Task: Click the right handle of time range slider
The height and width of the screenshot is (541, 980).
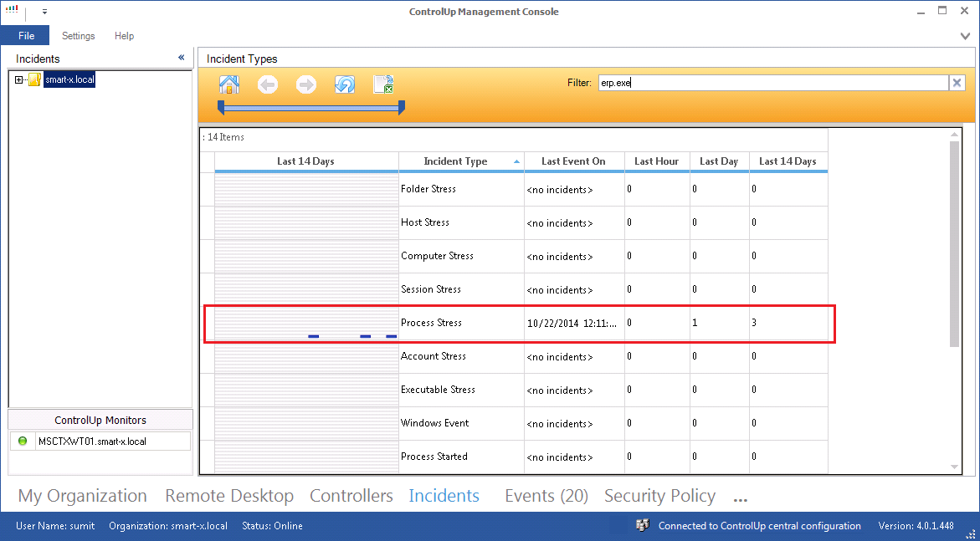Action: pyautogui.click(x=402, y=108)
